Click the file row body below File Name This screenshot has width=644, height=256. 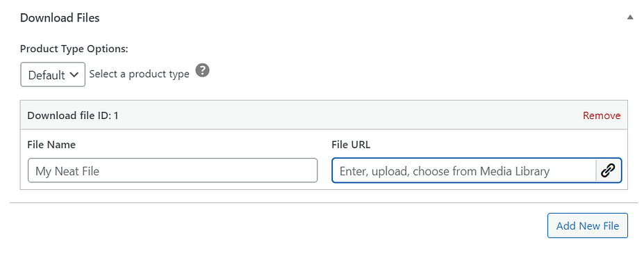172,186
